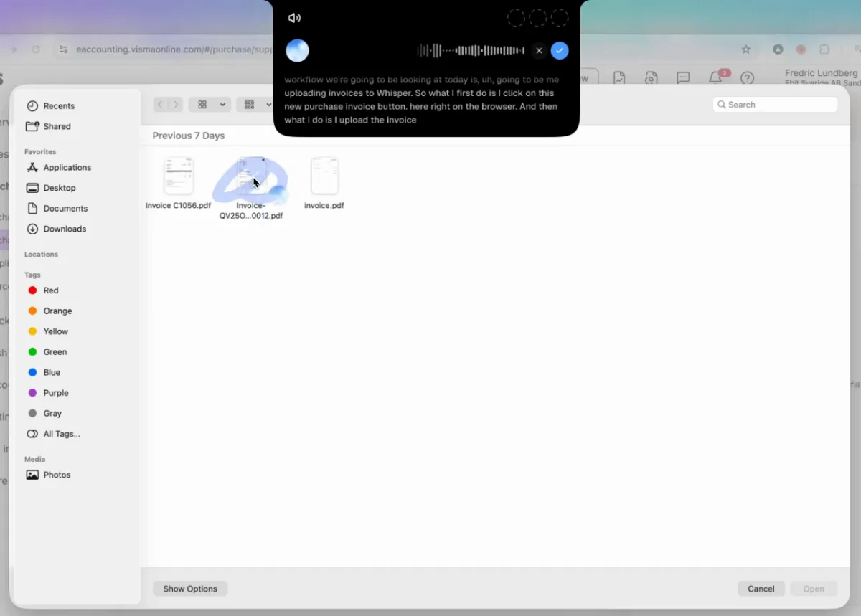
Task: Cancel the file dialog
Action: (761, 589)
